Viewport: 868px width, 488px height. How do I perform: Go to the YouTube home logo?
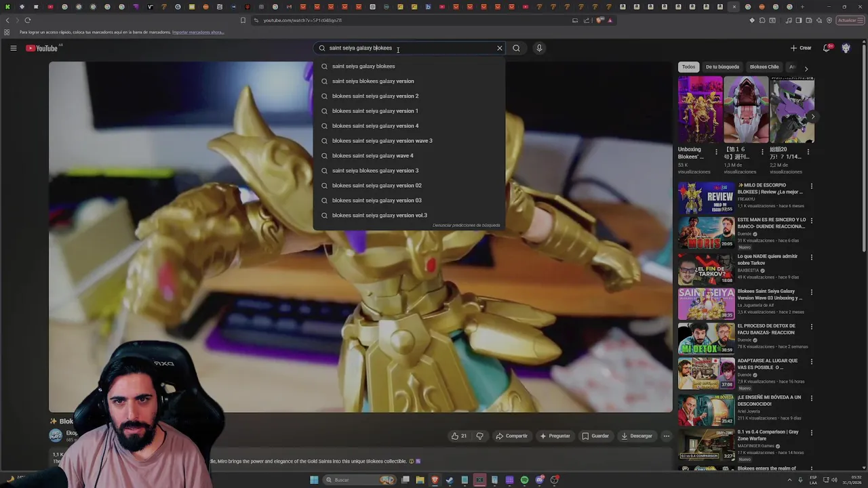coord(42,48)
